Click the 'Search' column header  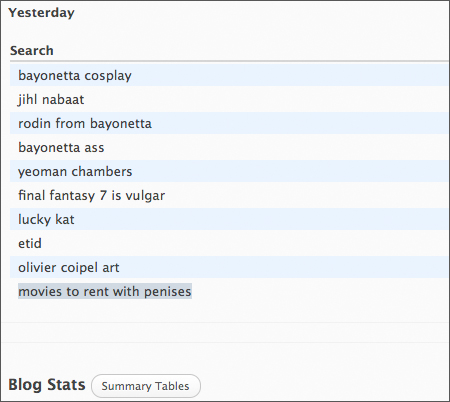click(x=32, y=51)
